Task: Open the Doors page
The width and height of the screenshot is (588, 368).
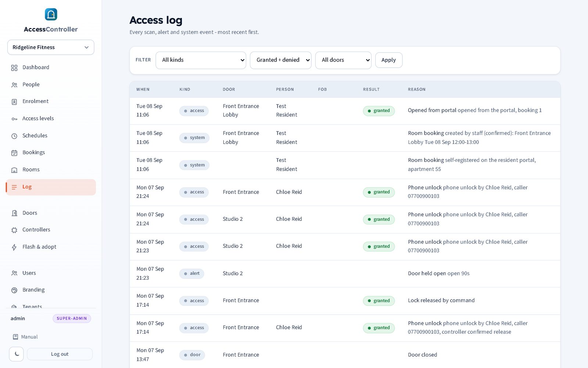Action: [x=51, y=213]
